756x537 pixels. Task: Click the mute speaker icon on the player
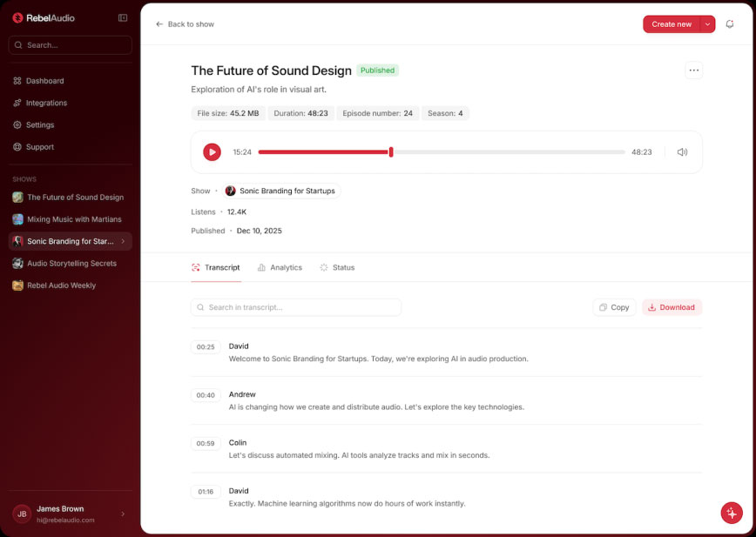coord(682,151)
